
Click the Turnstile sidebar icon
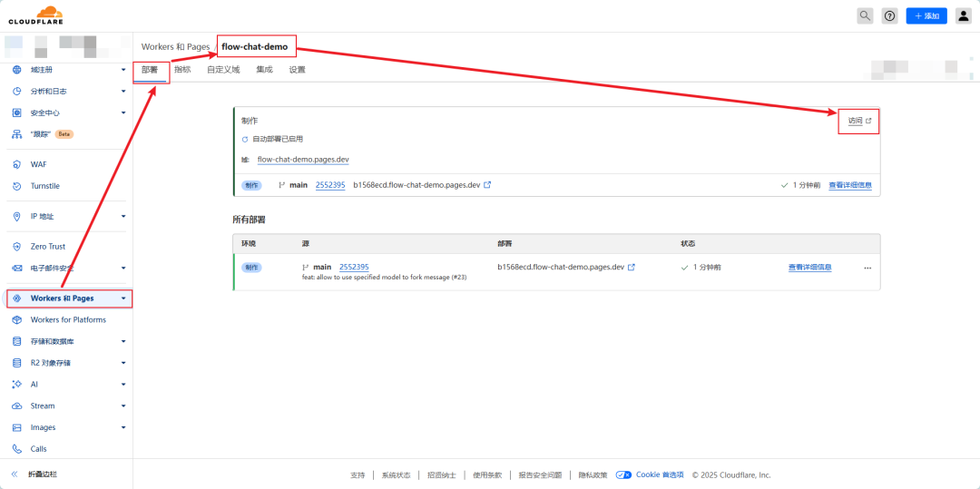coord(17,186)
